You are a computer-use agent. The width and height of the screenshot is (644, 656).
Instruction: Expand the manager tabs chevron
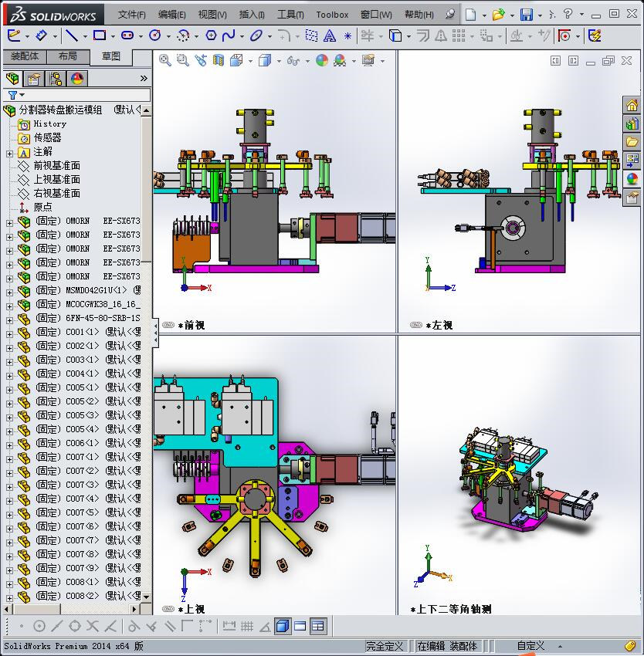pos(144,78)
